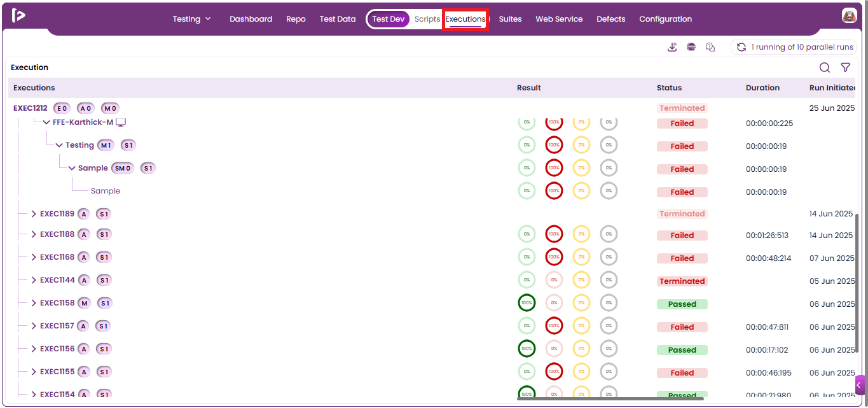Click the monitor icon next to FFE-Karthick-M
868x408 pixels.
coord(121,122)
